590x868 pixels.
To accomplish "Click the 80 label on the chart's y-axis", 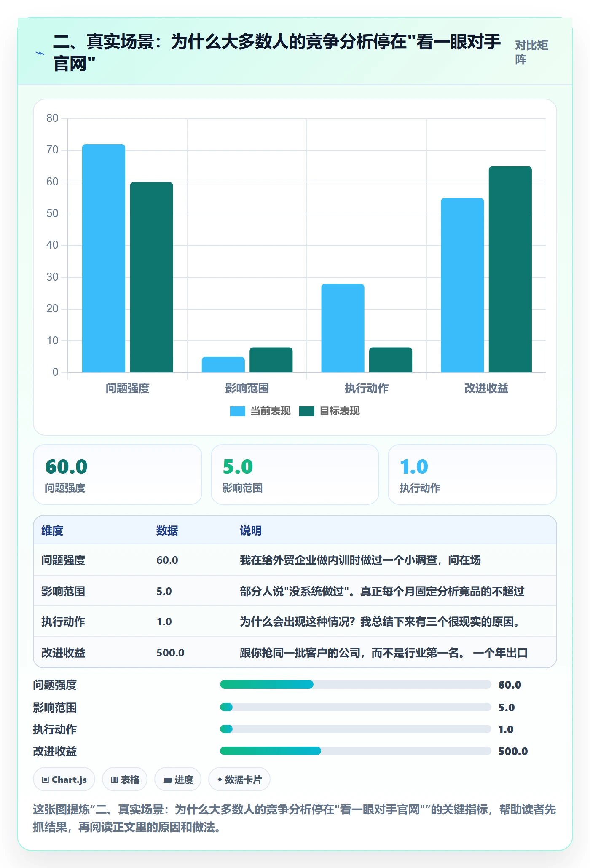I will tap(52, 118).
